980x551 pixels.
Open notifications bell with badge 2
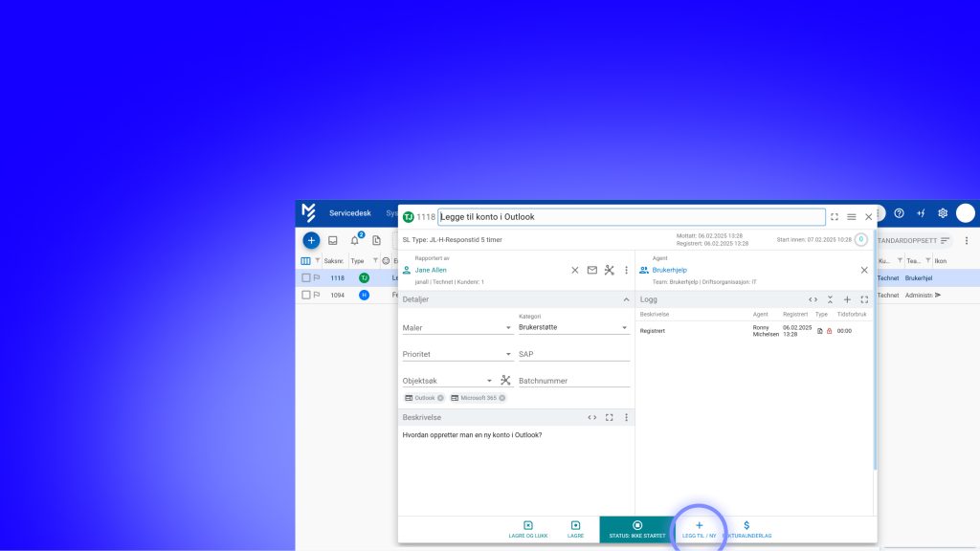355,240
